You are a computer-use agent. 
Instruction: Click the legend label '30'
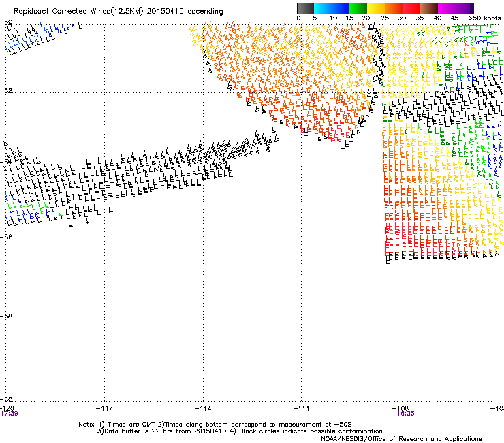click(402, 18)
